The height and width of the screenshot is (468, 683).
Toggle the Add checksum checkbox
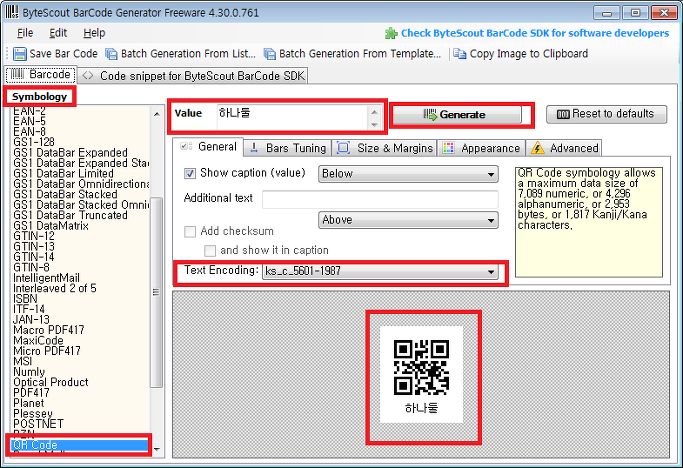190,231
